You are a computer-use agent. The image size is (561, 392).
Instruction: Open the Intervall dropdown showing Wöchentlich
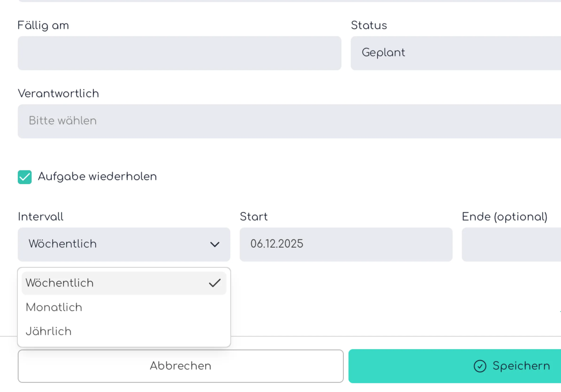pos(123,244)
